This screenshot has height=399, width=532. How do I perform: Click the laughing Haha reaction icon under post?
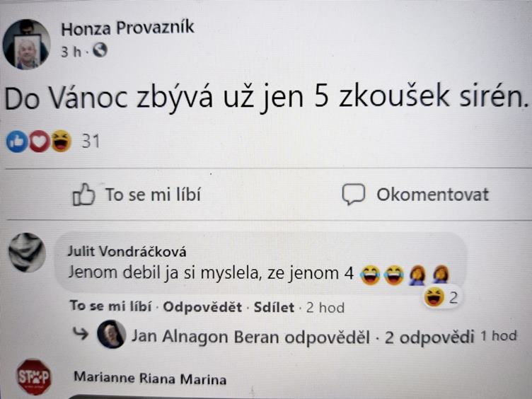coord(62,141)
